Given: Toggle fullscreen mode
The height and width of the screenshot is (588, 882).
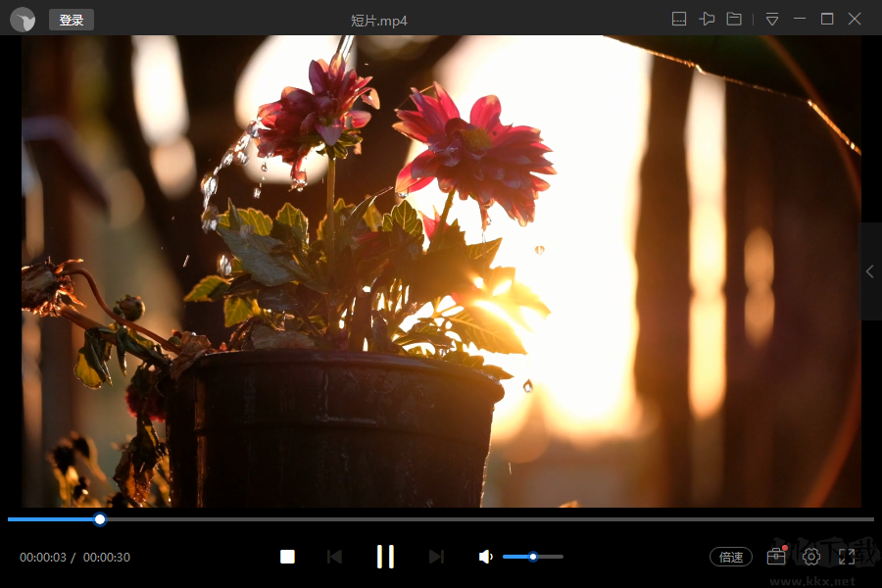Looking at the screenshot, I should (847, 557).
